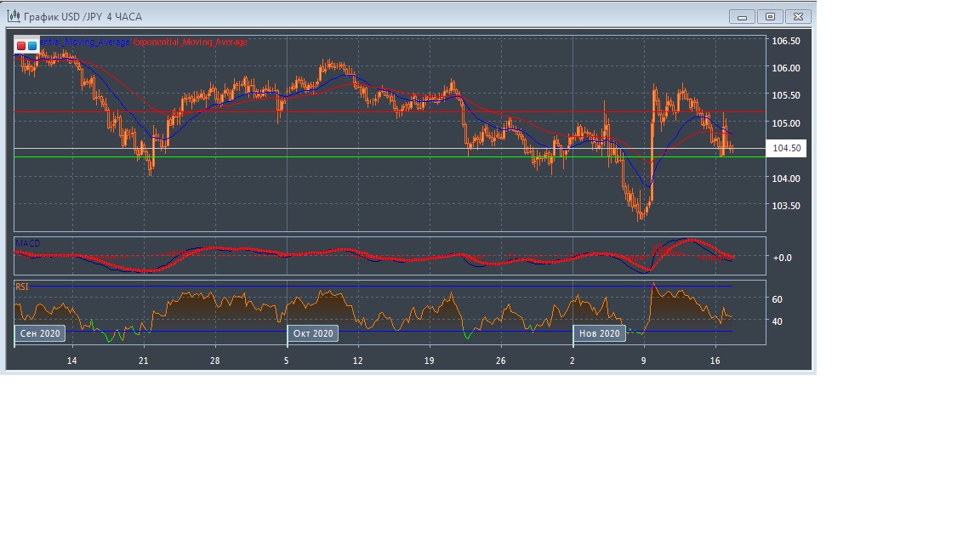
Task: Click the MACD indicator label
Action: point(28,243)
